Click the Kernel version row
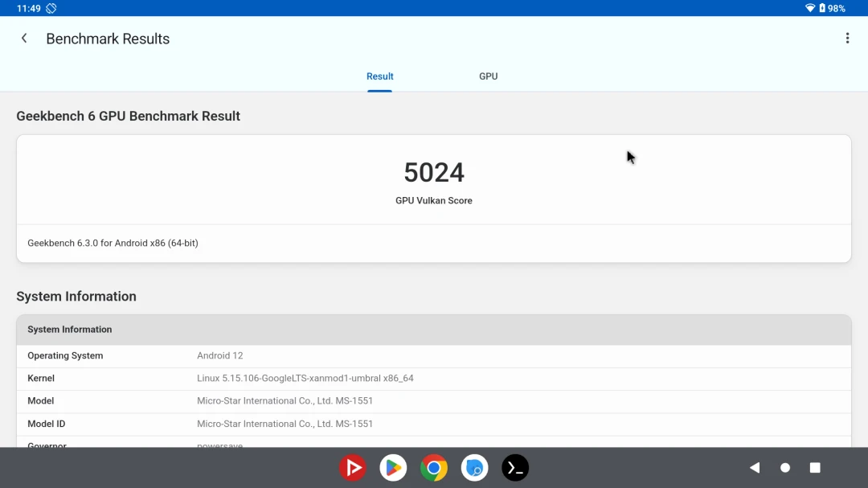Screen dimensions: 868x488 (x=434, y=379)
